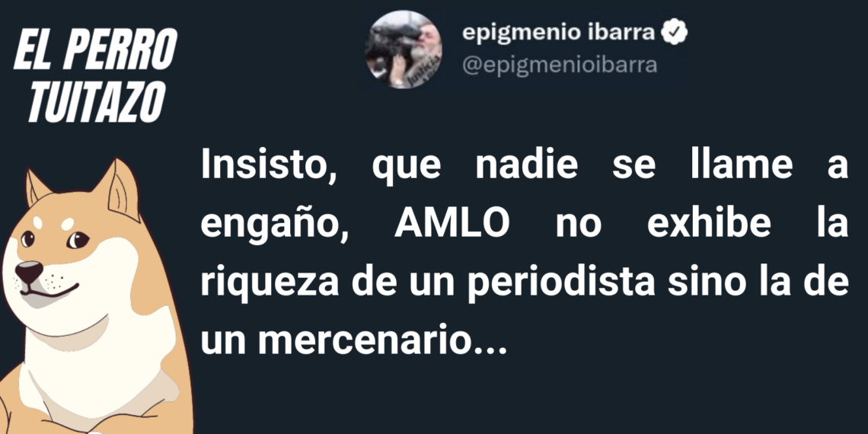868x434 pixels.
Task: Select the EL PERRO title text
Action: [x=94, y=50]
